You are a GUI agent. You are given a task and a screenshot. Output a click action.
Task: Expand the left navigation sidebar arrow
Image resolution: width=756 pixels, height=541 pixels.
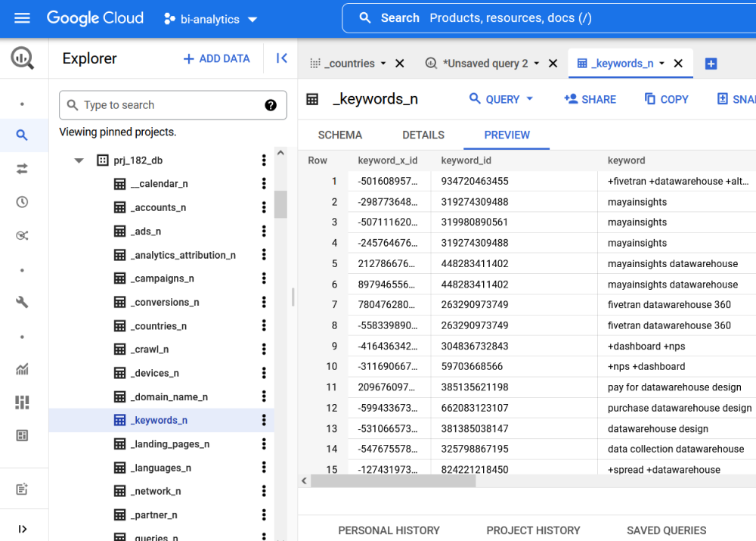pyautogui.click(x=22, y=529)
